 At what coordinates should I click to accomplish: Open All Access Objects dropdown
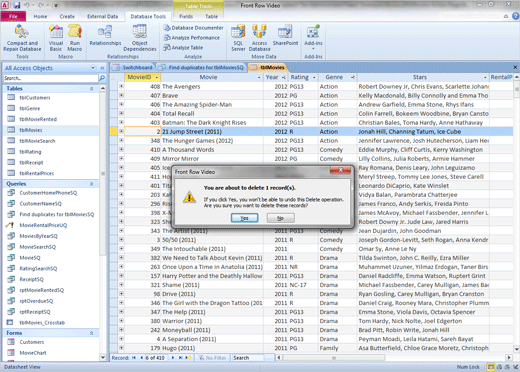(x=93, y=68)
